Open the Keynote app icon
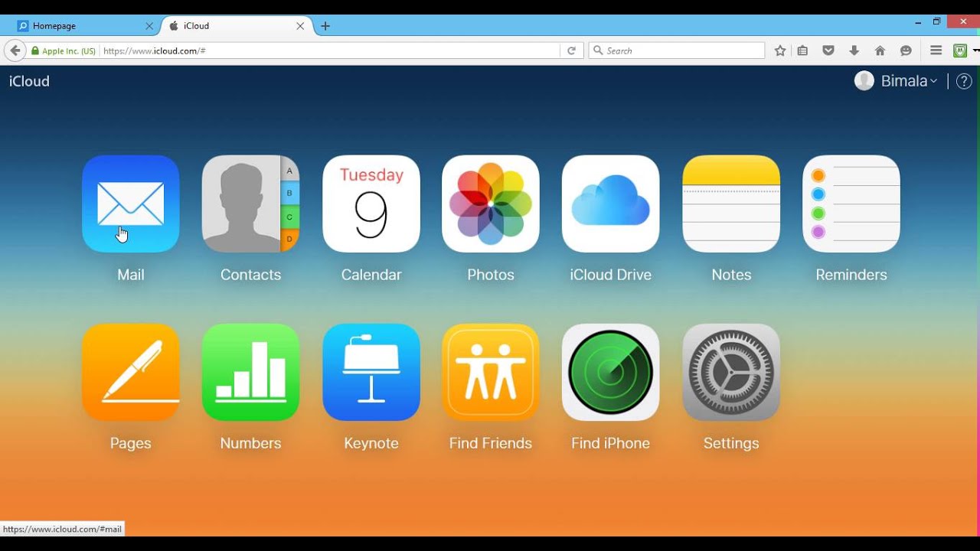Image resolution: width=980 pixels, height=551 pixels. coord(371,372)
